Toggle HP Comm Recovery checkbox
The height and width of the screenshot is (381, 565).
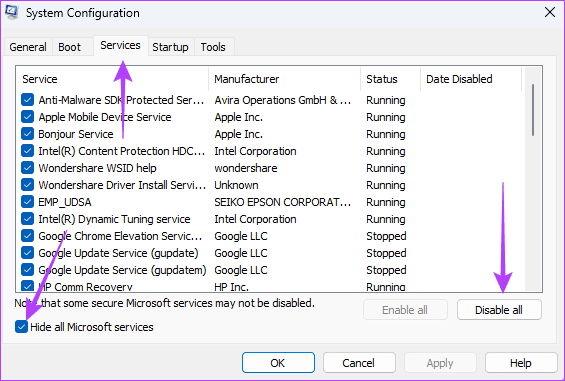pos(27,286)
